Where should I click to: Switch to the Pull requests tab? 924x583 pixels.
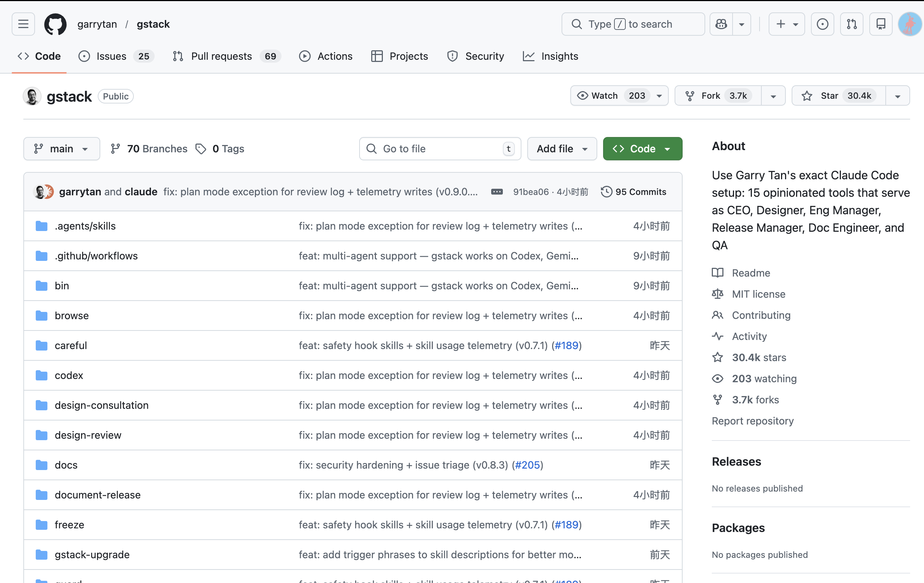(x=221, y=56)
